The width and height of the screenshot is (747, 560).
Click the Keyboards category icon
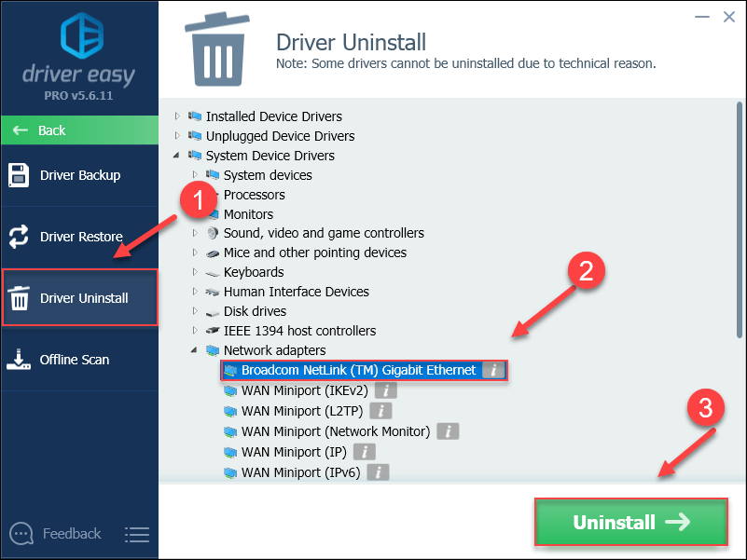tap(213, 273)
